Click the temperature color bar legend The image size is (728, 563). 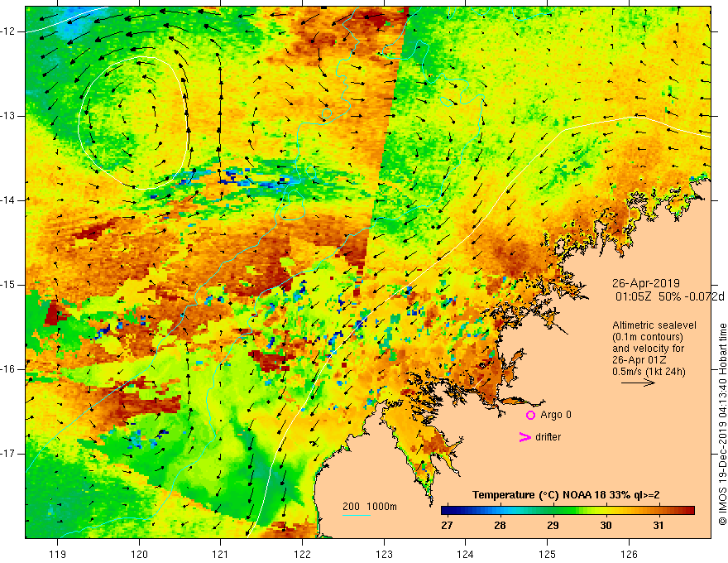pyautogui.click(x=568, y=511)
